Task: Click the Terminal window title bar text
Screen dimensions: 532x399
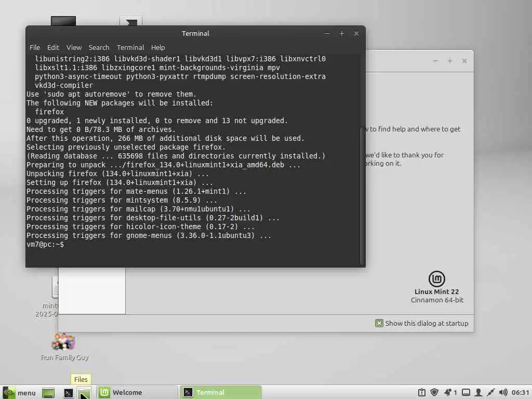Action: point(195,34)
